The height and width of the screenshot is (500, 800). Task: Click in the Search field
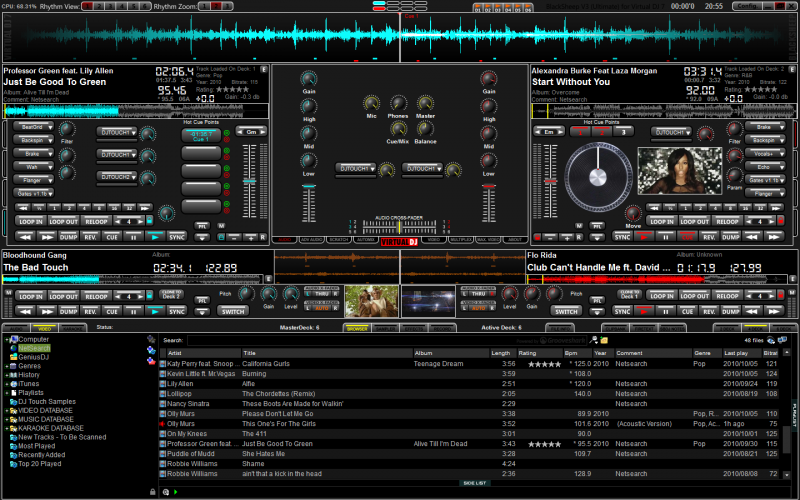tap(387, 340)
